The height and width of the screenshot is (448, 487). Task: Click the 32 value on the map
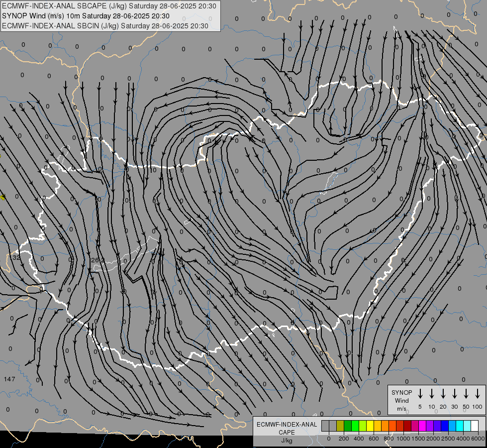(16, 257)
